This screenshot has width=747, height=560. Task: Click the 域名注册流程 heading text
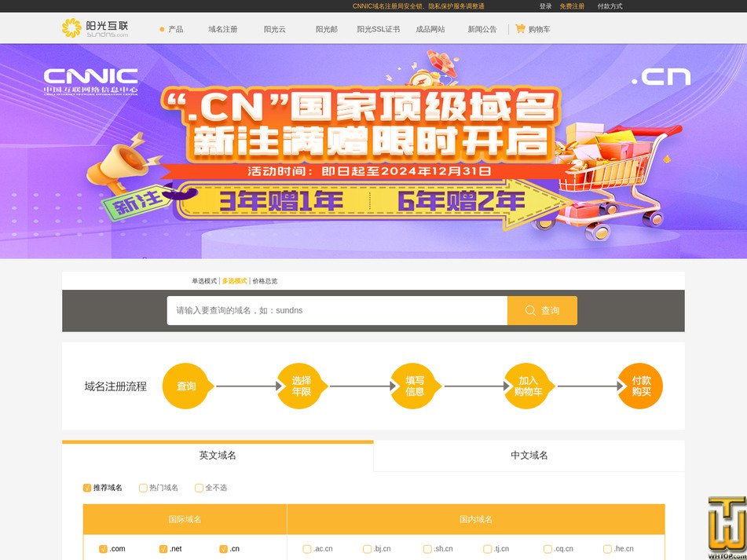click(115, 386)
